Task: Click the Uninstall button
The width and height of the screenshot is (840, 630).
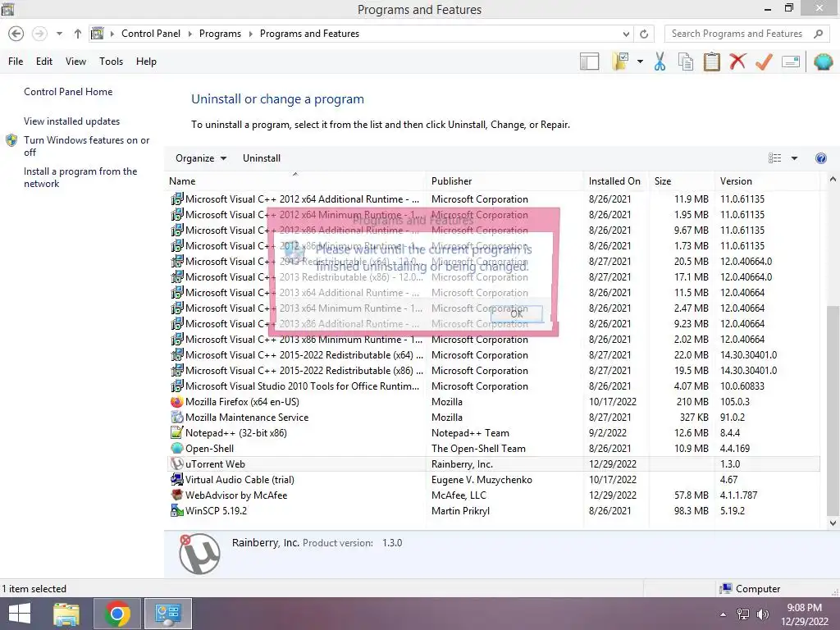Action: click(262, 158)
